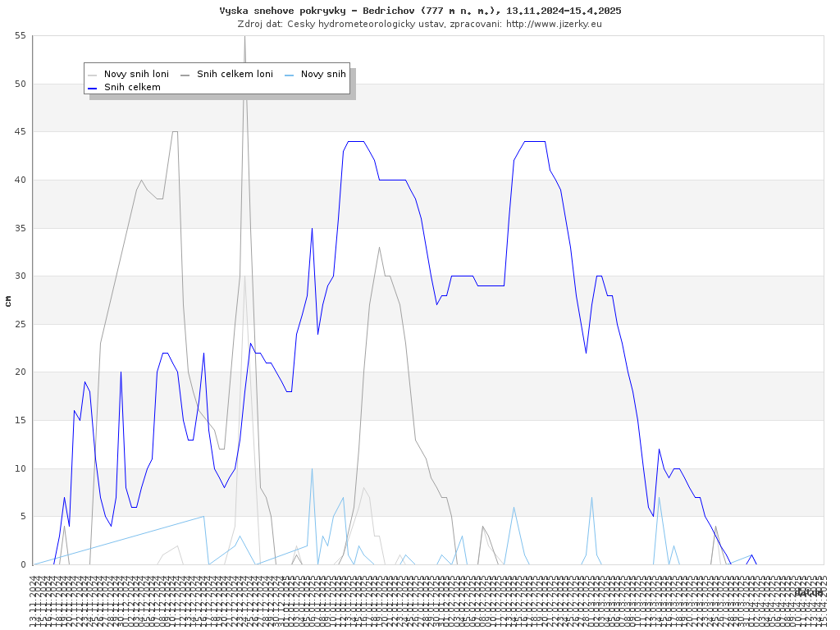Select the 'Snih celkem loni' legend label
The image size is (840, 630).
coord(235,75)
